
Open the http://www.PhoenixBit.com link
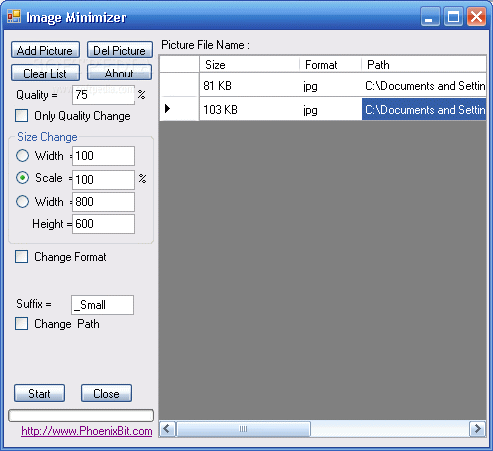tap(87, 431)
